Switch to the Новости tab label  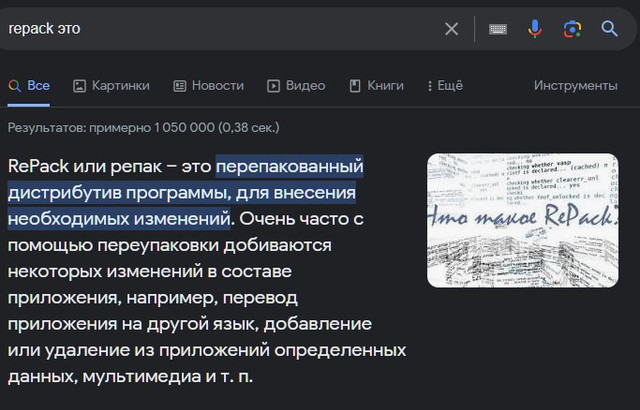pyautogui.click(x=217, y=86)
